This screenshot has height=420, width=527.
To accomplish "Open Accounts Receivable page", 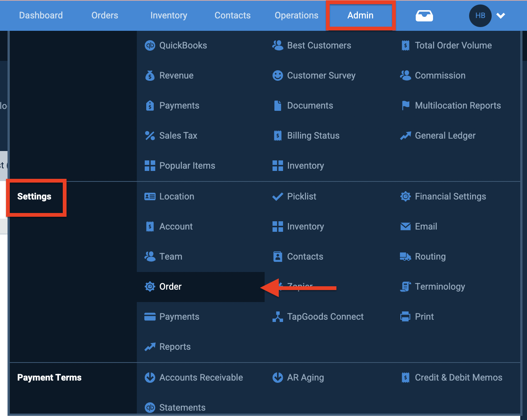I will click(x=201, y=378).
